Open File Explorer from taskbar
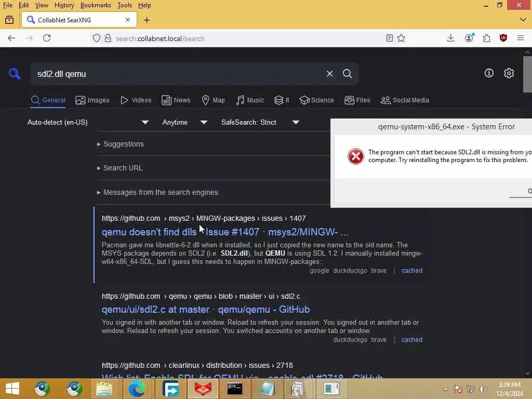The image size is (532, 399). 104,389
